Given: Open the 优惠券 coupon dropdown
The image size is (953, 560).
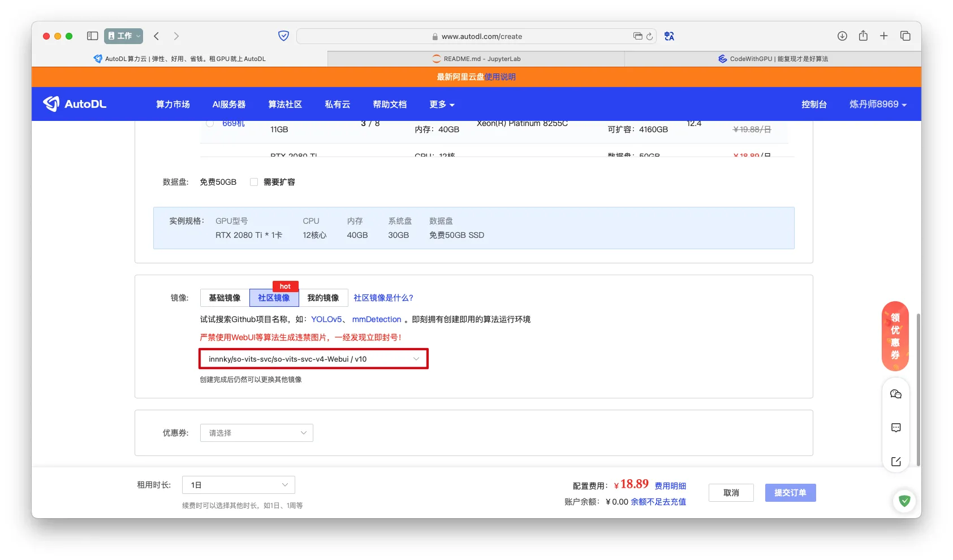Looking at the screenshot, I should tap(256, 433).
